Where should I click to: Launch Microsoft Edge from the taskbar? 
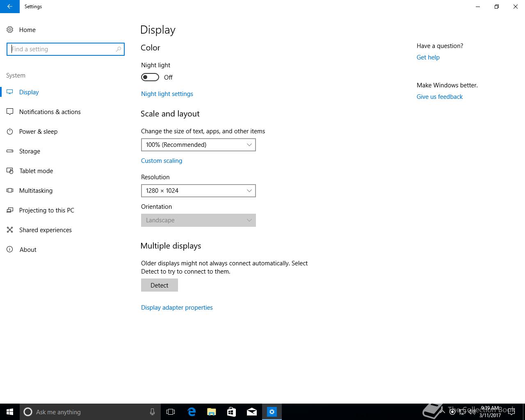tap(192, 412)
